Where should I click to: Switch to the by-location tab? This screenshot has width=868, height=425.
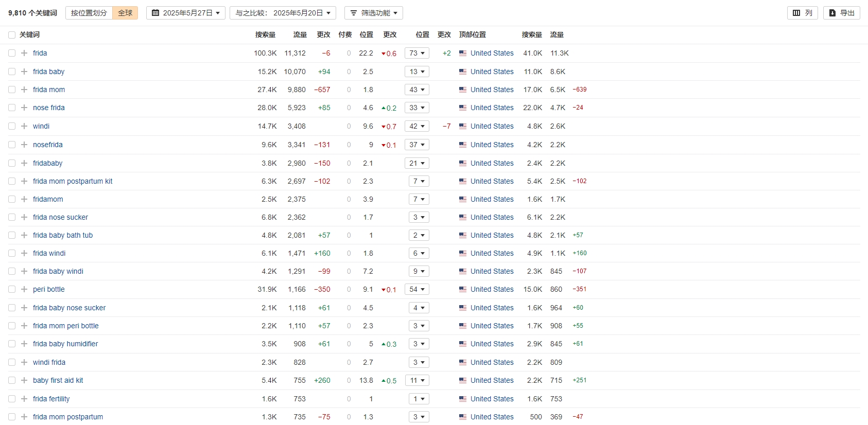click(89, 13)
